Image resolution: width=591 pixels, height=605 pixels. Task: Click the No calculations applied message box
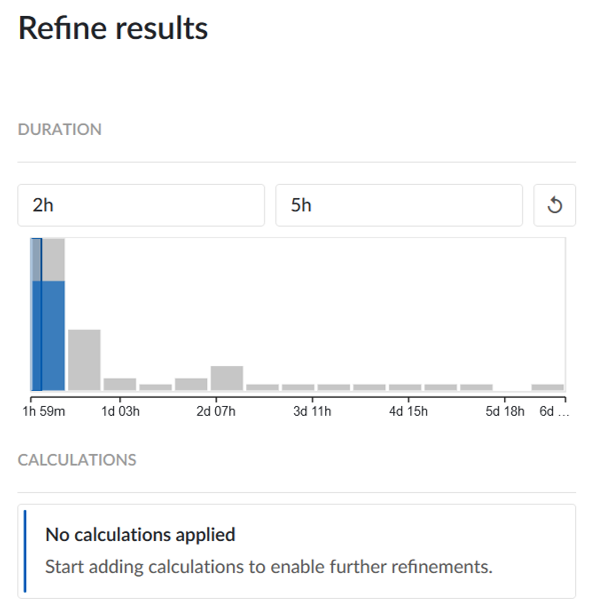297,551
